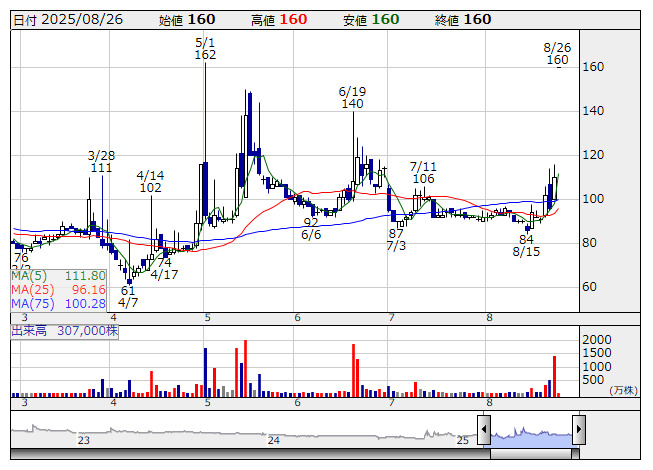Click the 2024 area in the navigator
The image size is (653, 470).
pos(274,434)
